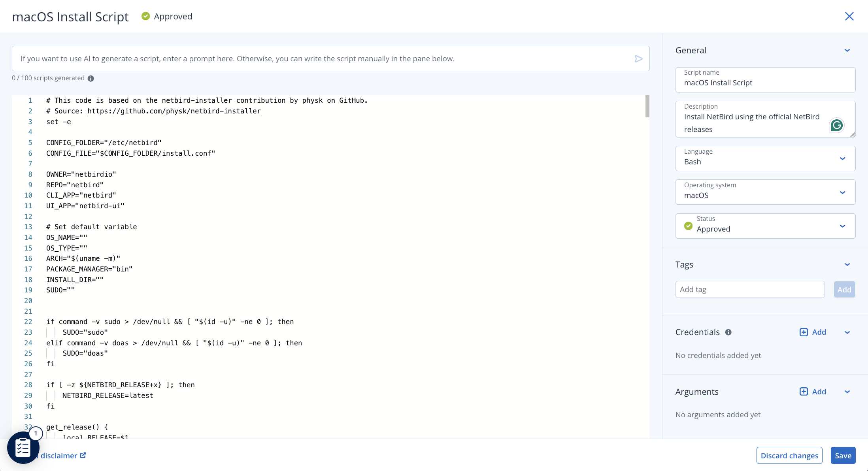
Task: Click the info icon next to Credentials
Action: [728, 332]
